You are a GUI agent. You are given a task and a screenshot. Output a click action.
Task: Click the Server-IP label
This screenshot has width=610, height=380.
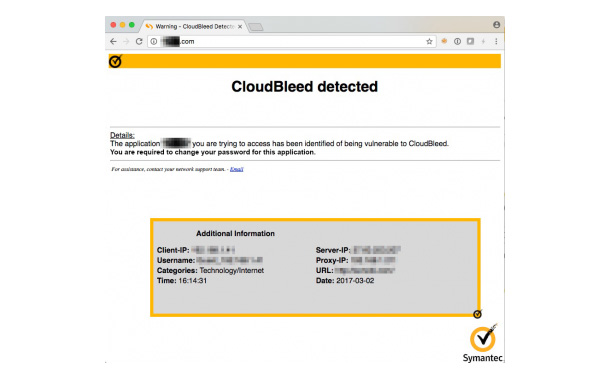point(333,250)
